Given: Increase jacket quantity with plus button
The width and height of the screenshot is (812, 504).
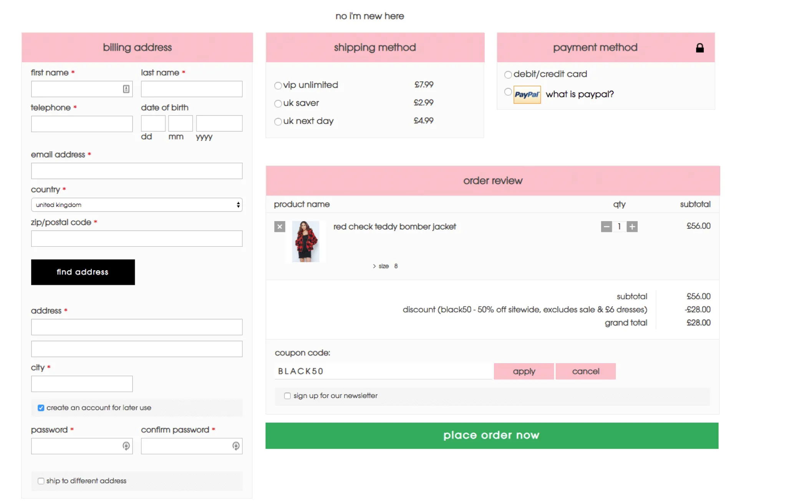Looking at the screenshot, I should tap(632, 227).
